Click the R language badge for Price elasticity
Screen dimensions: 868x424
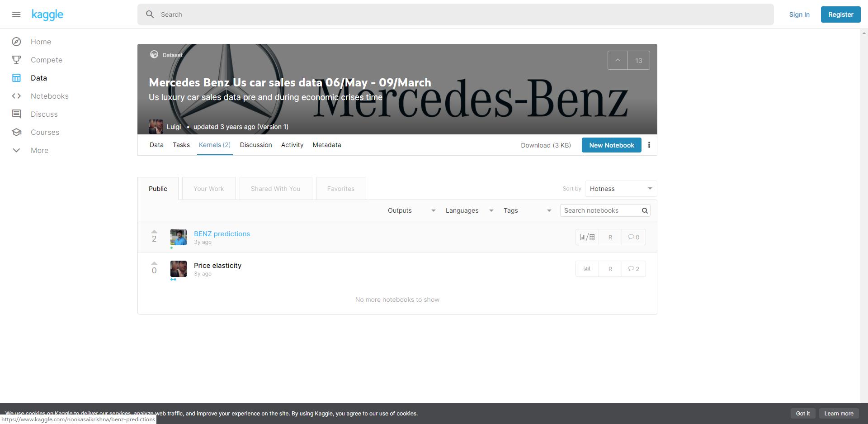click(x=610, y=269)
